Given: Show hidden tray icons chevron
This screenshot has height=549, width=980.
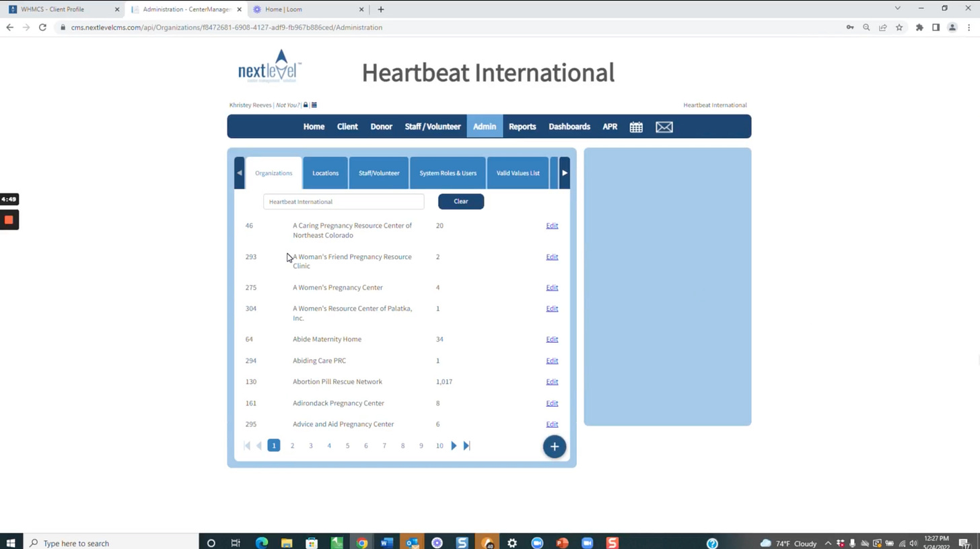Looking at the screenshot, I should (x=828, y=543).
